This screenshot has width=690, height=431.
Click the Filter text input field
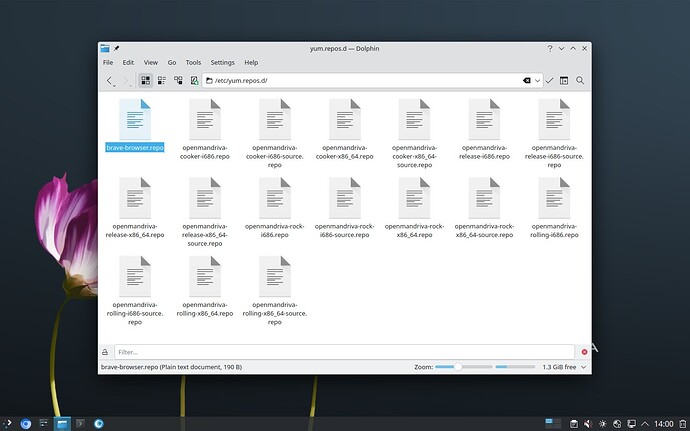[x=340, y=352]
